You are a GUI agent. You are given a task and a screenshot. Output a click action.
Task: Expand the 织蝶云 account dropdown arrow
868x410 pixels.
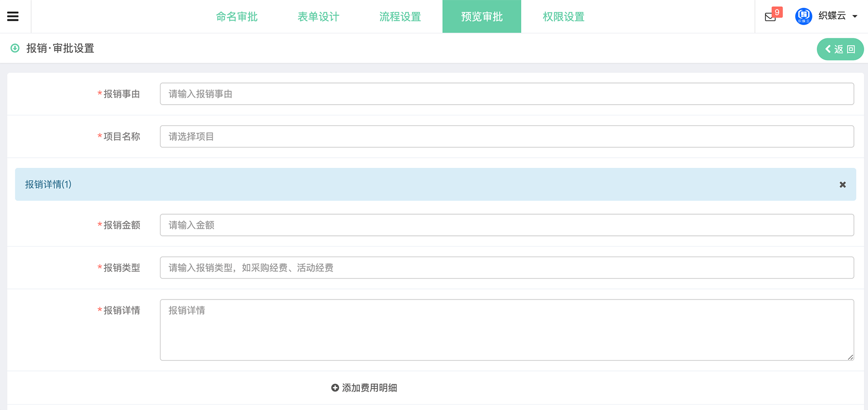point(855,16)
